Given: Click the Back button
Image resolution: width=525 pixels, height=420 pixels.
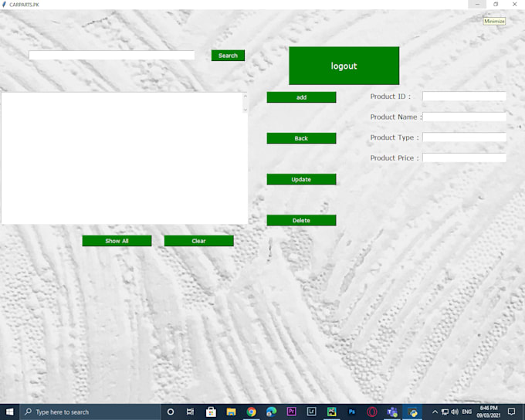Looking at the screenshot, I should coord(301,138).
